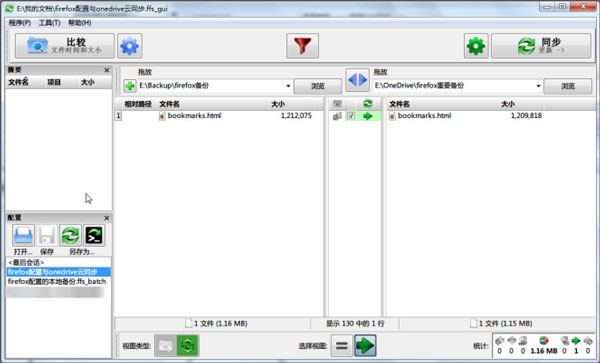Close the 配置 configuration panel
The height and width of the screenshot is (363, 600).
point(107,218)
